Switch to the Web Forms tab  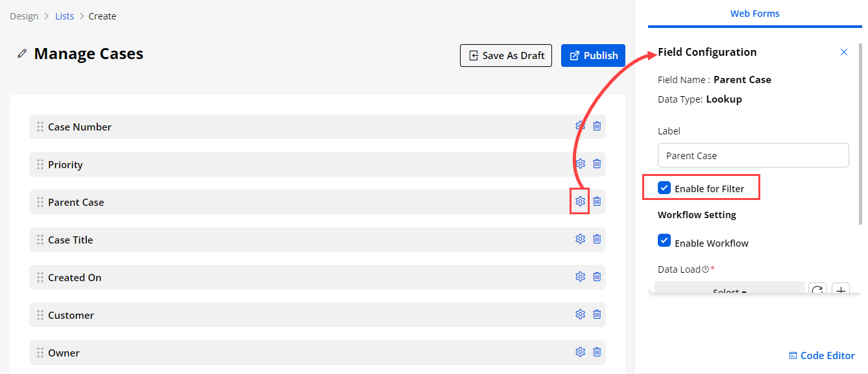click(754, 14)
